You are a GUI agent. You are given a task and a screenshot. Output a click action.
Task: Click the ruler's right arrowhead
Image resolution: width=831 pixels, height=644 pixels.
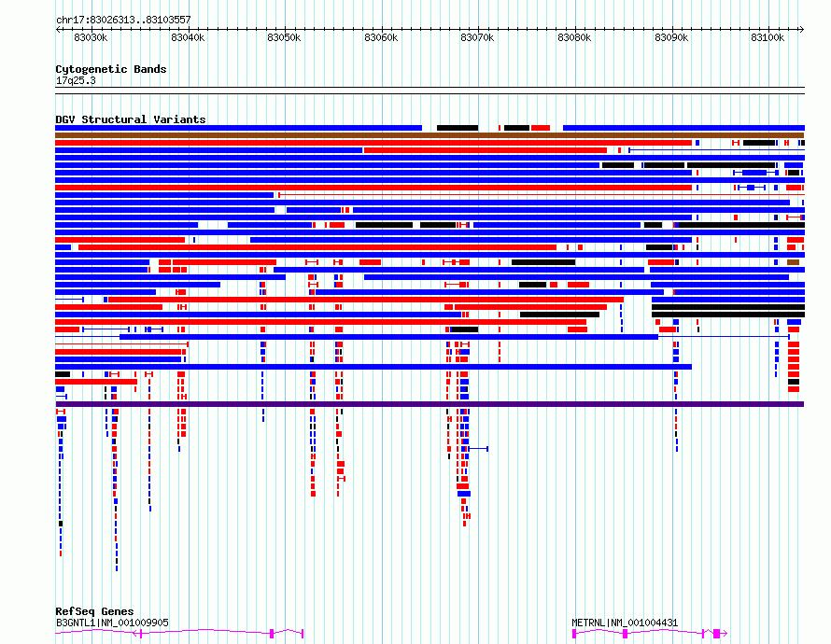(x=802, y=30)
